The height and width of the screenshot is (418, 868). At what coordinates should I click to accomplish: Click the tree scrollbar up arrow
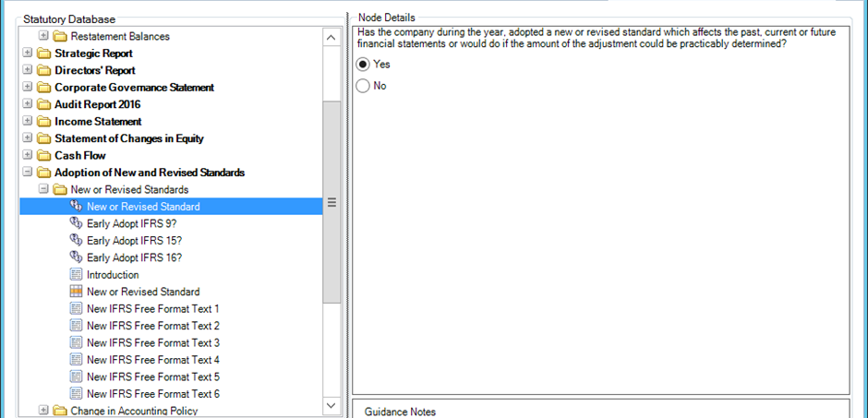pyautogui.click(x=331, y=38)
